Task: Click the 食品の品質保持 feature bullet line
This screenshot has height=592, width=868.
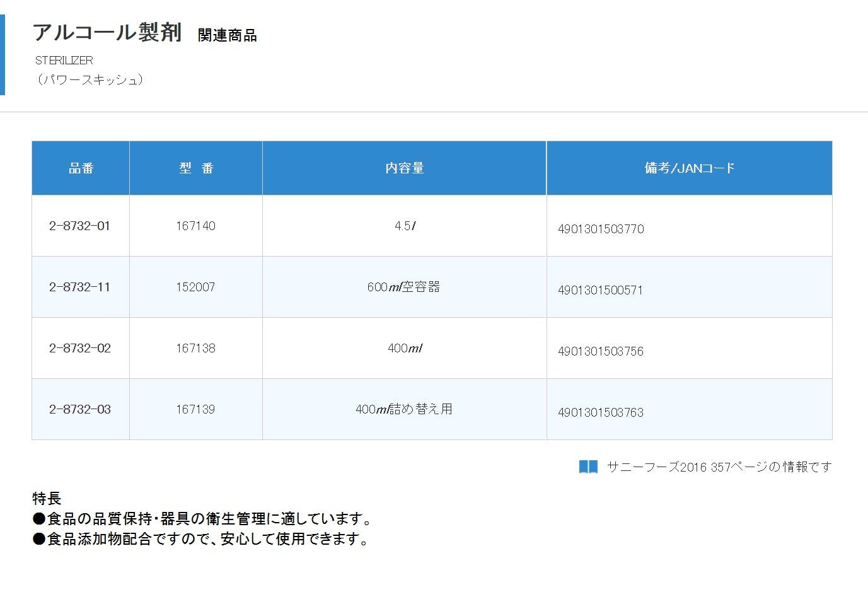Action: coord(203,519)
